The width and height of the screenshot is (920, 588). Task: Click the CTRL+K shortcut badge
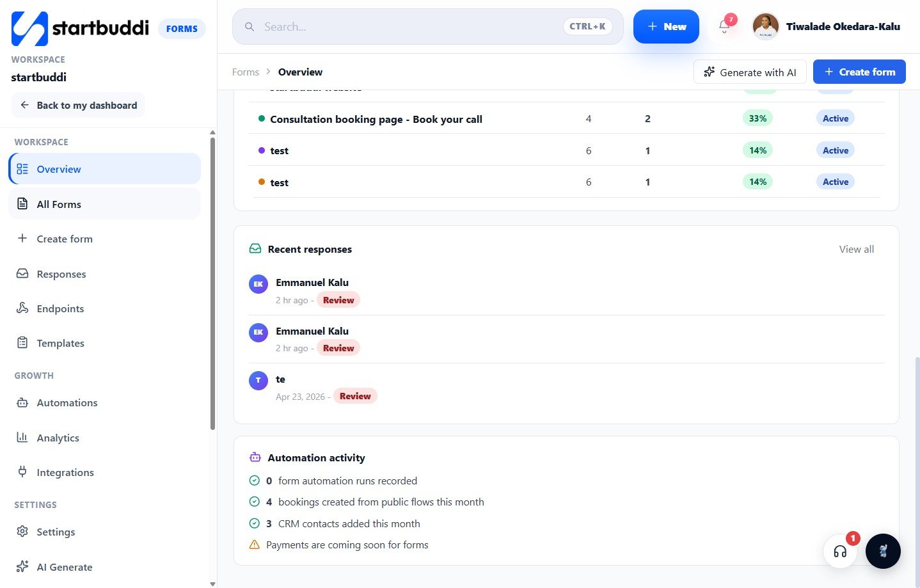[587, 26]
